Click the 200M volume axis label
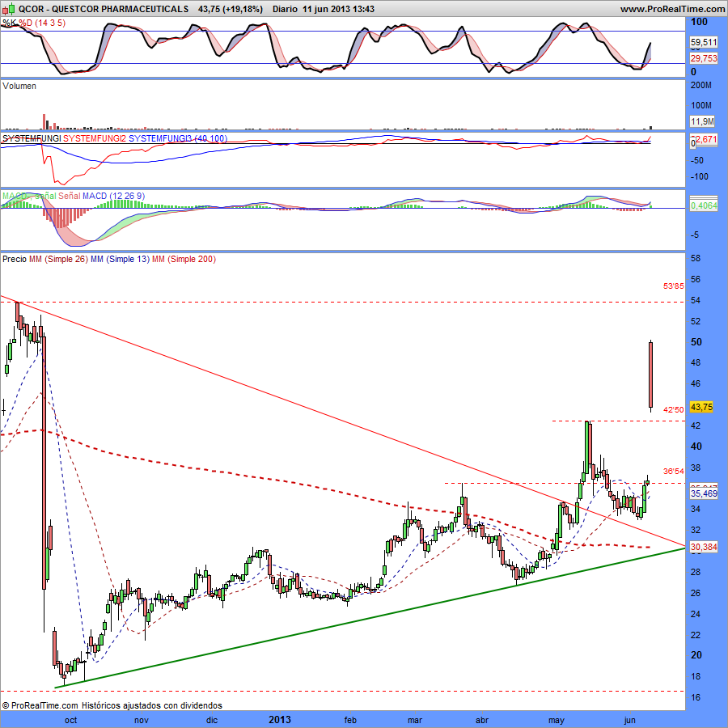728x728 pixels. (701, 86)
